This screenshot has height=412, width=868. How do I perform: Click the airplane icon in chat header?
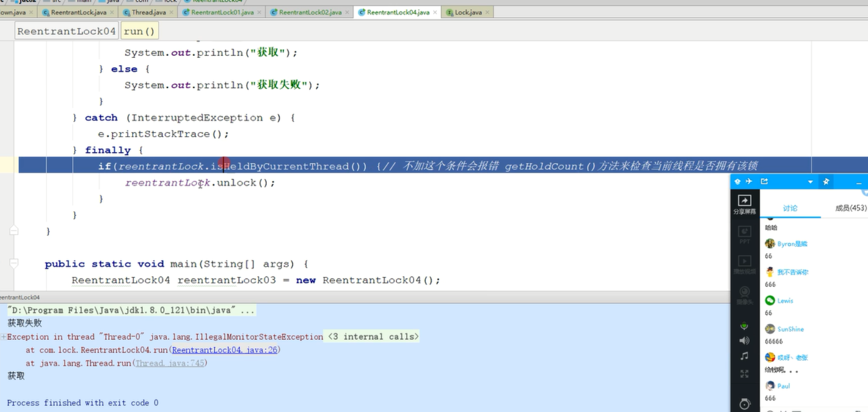[749, 181]
